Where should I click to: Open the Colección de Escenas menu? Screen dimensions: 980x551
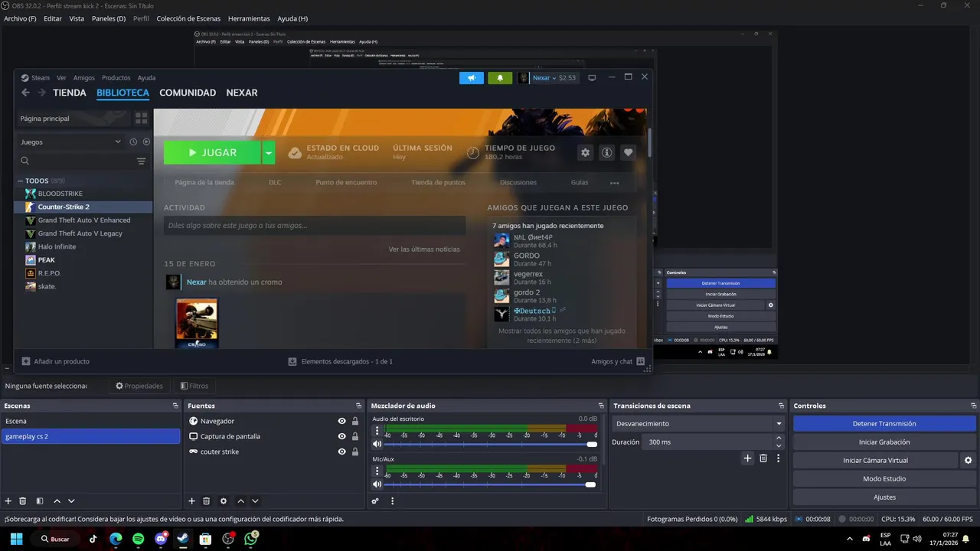click(x=188, y=18)
